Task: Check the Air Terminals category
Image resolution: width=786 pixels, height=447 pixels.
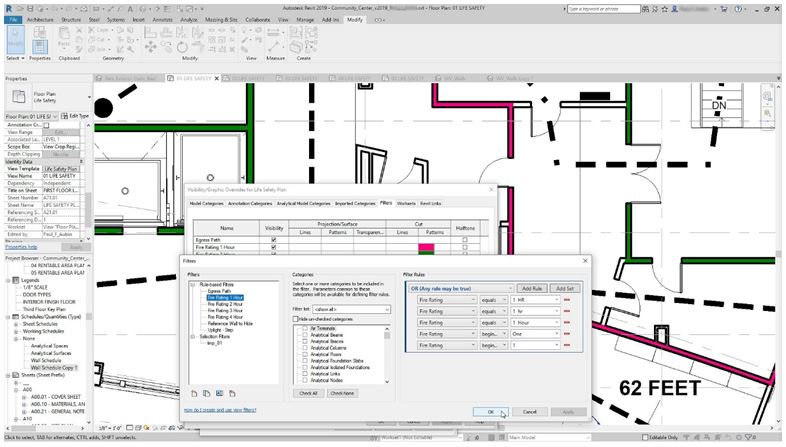Action: tap(305, 329)
